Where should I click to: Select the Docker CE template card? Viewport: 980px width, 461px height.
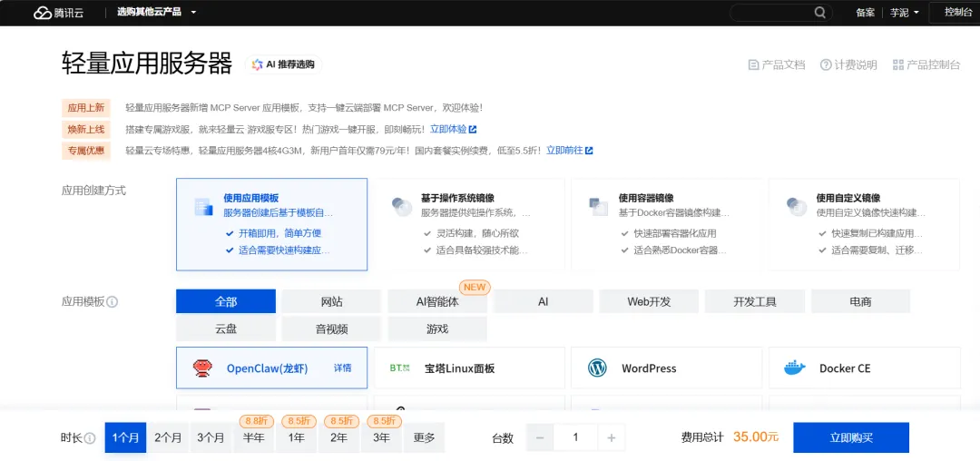(x=865, y=368)
